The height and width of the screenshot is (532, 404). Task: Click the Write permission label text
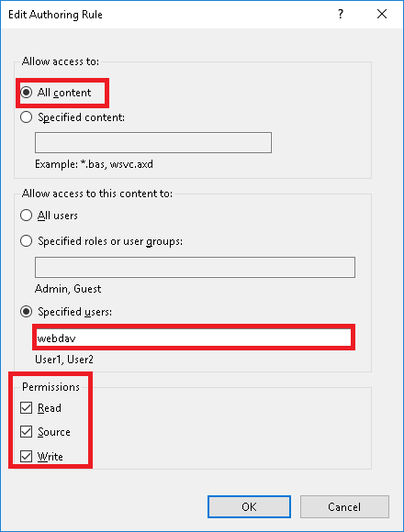pos(50,457)
